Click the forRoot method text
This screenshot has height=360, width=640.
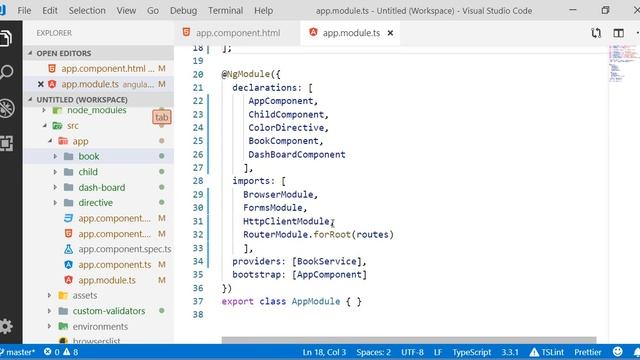pos(332,235)
